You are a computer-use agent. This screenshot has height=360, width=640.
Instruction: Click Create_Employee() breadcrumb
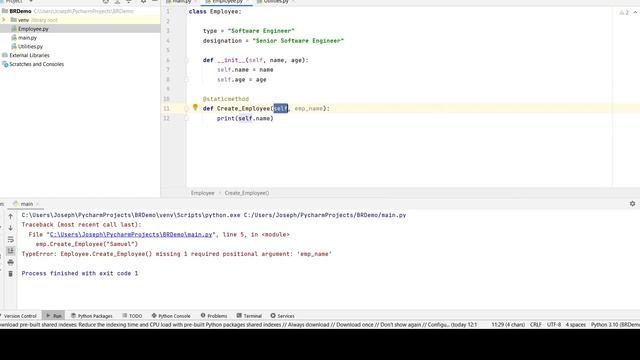247,193
